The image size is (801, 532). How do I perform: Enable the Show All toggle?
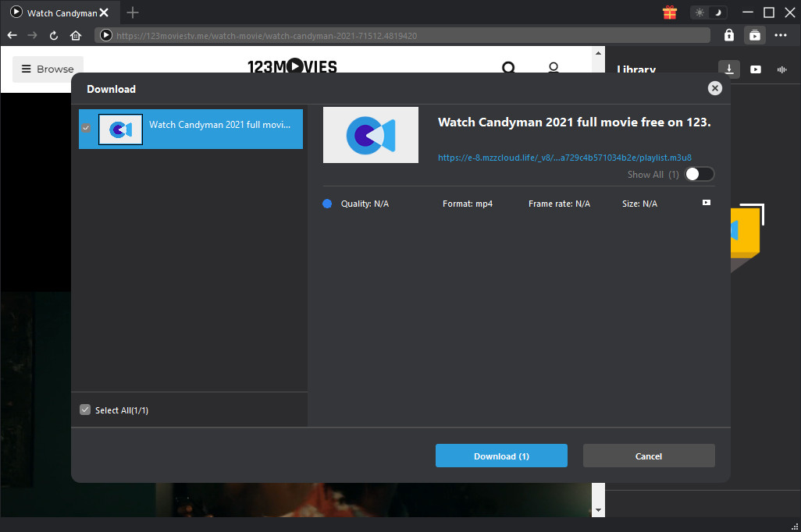click(699, 175)
